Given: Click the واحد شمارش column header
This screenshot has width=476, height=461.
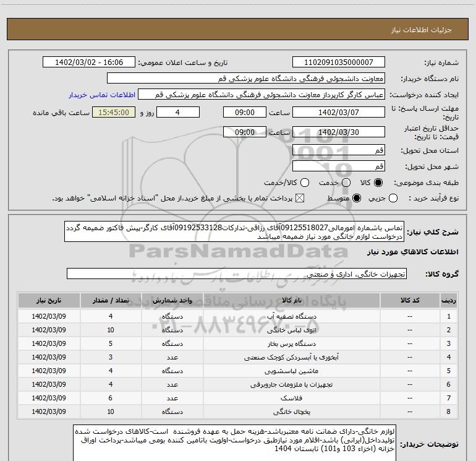Looking at the screenshot, I should (172, 301).
